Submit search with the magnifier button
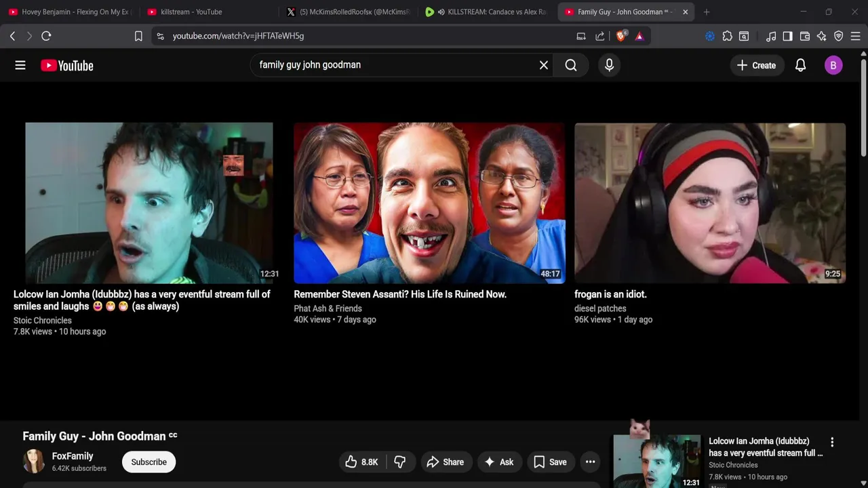The height and width of the screenshot is (488, 868). pyautogui.click(x=571, y=65)
